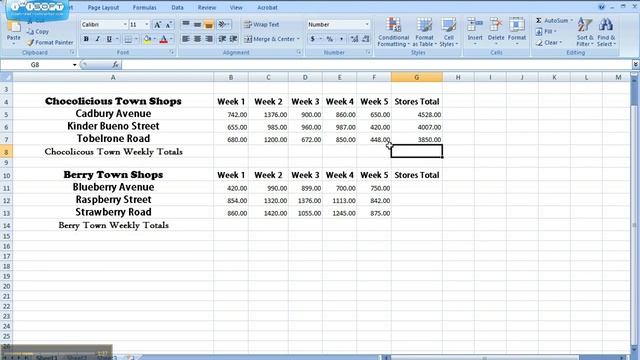Select column G header
Screen dimensions: 640x360
point(417,77)
